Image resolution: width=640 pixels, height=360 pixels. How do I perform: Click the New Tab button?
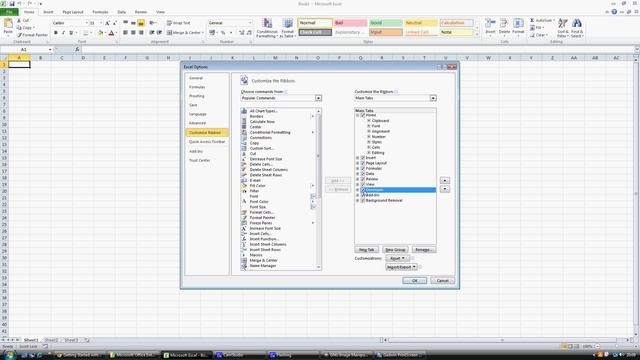point(367,249)
